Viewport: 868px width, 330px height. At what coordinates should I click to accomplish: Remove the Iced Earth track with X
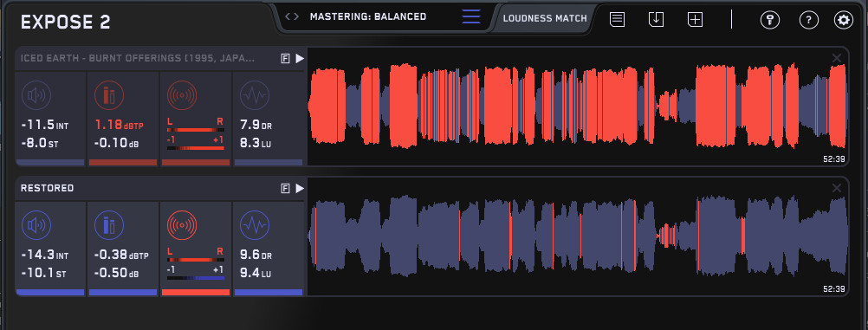coord(837,57)
